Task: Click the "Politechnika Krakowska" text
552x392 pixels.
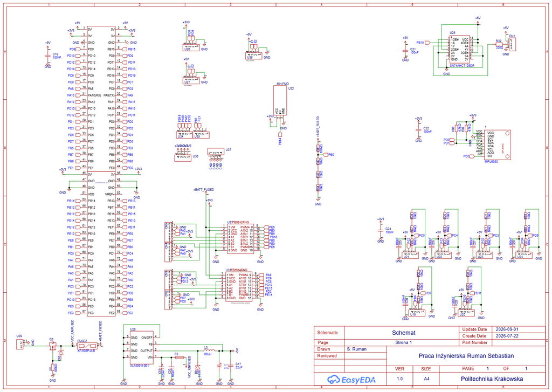Action: [x=492, y=379]
